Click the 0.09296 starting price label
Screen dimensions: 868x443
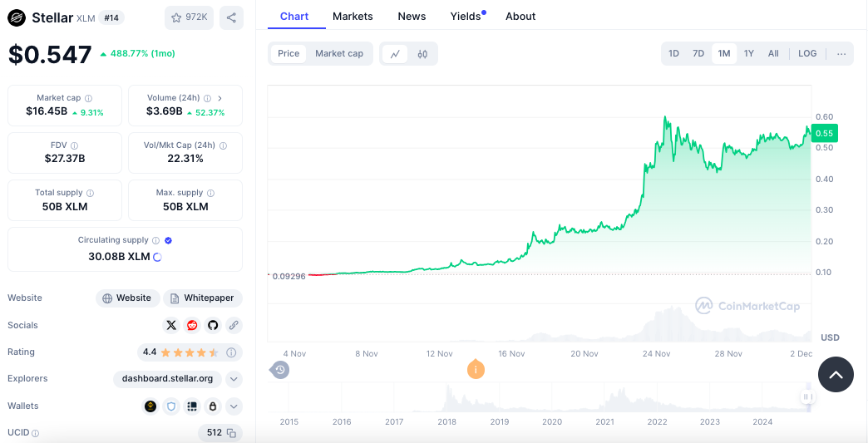tap(289, 276)
